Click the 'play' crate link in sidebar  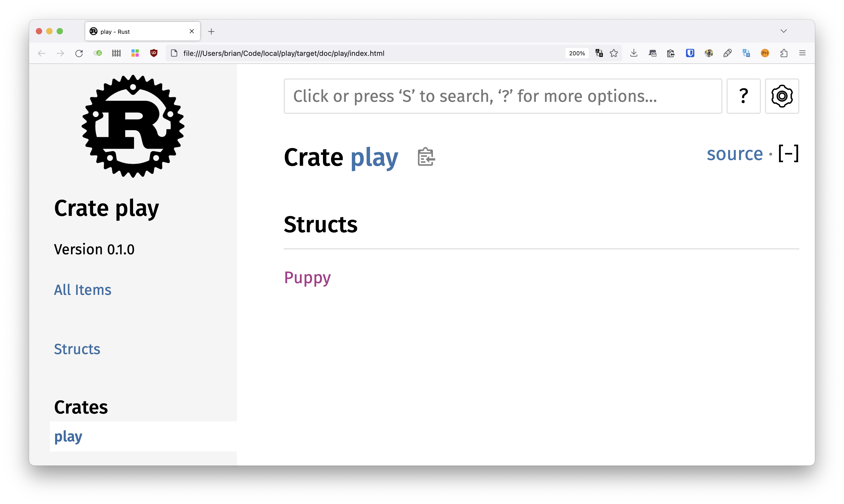[x=68, y=436]
